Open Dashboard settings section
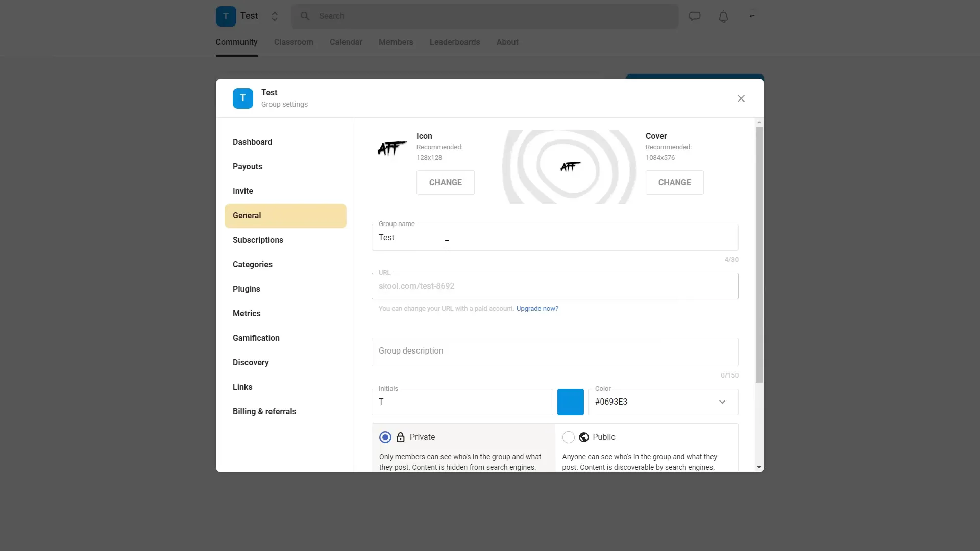Viewport: 980px width, 551px height. (x=285, y=142)
